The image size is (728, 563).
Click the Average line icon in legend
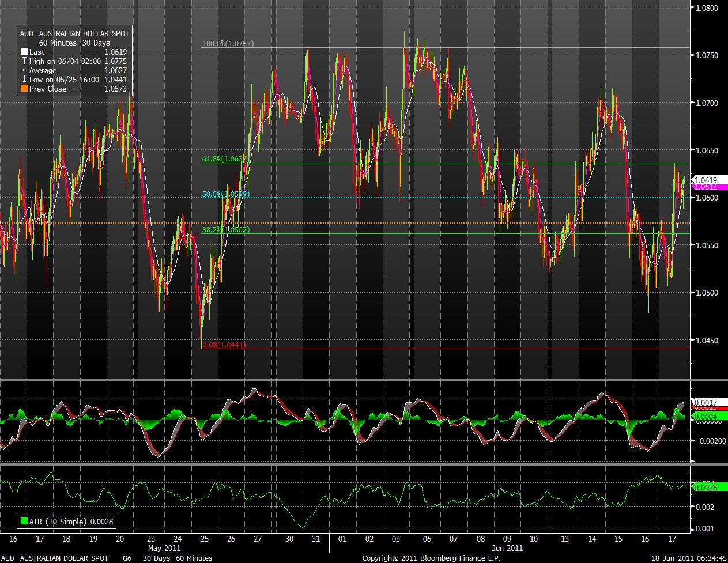click(x=24, y=70)
